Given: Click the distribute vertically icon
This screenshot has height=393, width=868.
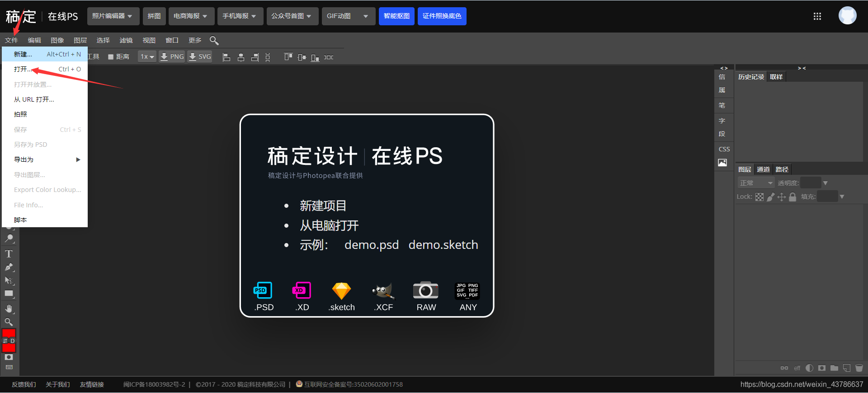Looking at the screenshot, I should [x=268, y=57].
